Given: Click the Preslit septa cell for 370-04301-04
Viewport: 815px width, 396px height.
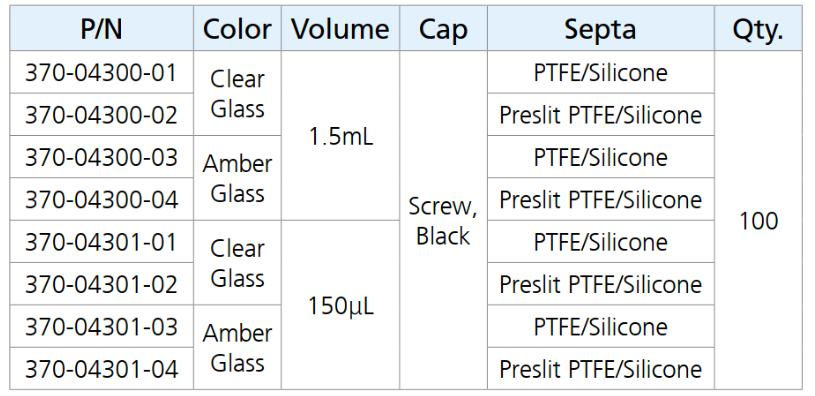Looking at the screenshot, I should click(x=601, y=369).
